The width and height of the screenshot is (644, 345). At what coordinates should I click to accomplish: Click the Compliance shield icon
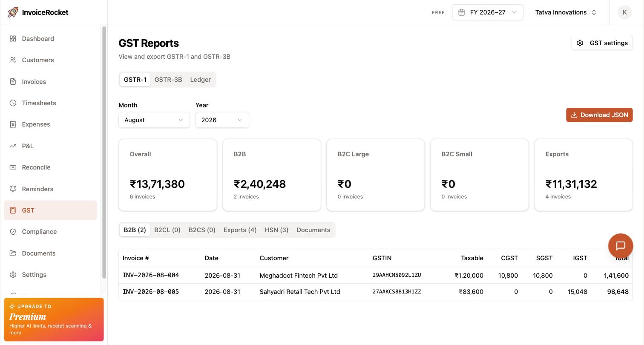click(13, 232)
